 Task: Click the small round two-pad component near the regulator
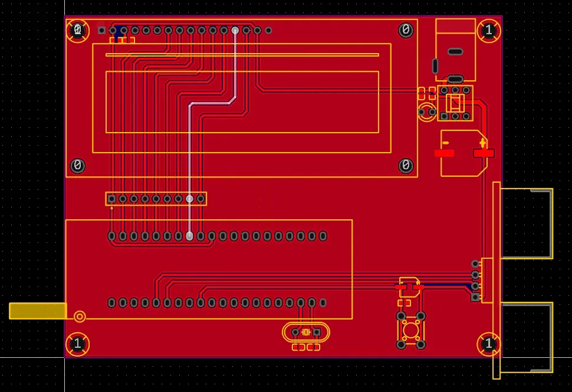point(427,112)
